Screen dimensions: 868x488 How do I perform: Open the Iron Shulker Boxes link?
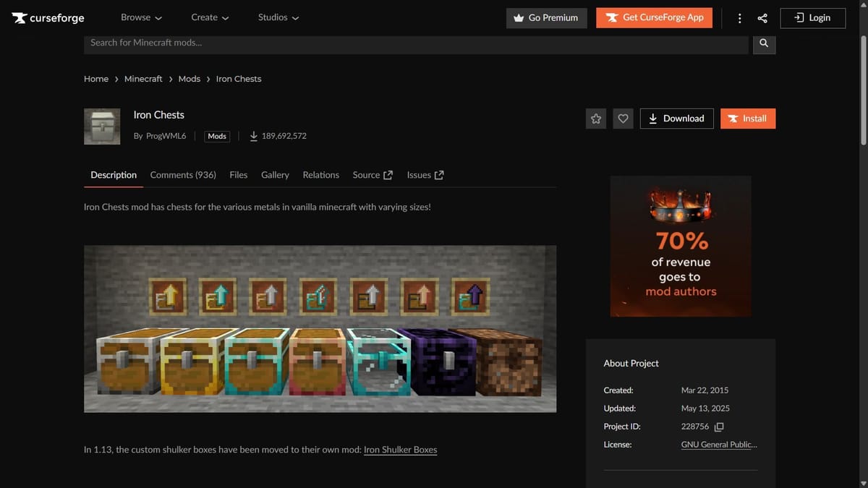(x=399, y=449)
